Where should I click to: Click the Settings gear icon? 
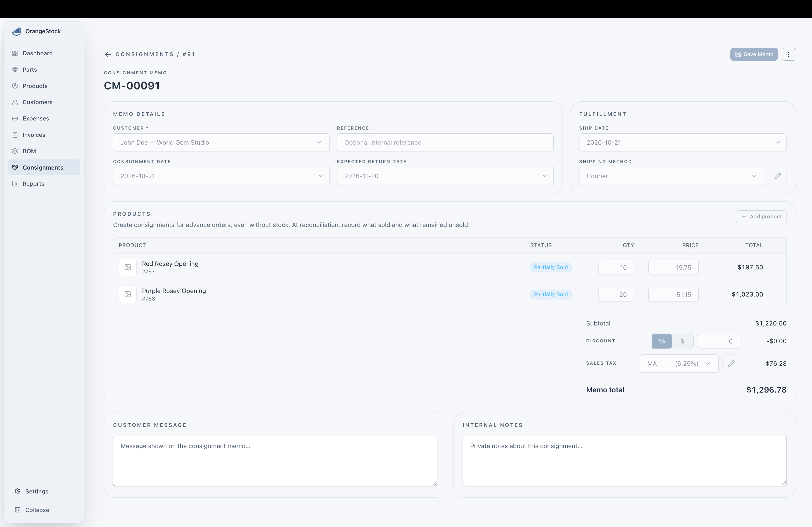(18, 491)
